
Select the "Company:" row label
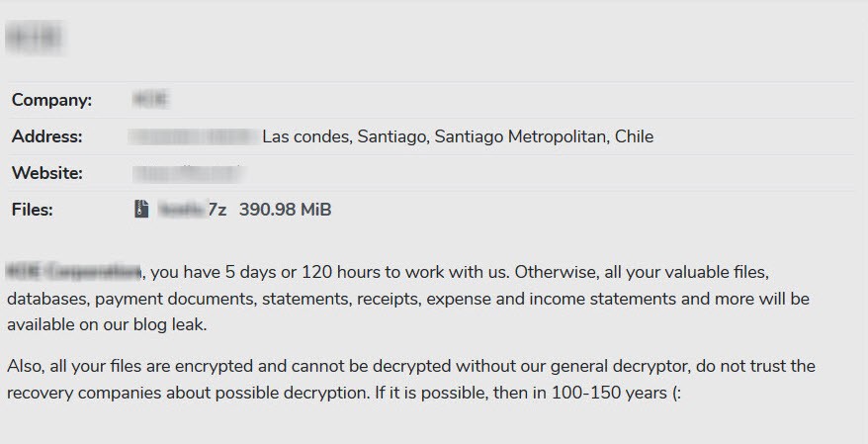coord(51,100)
